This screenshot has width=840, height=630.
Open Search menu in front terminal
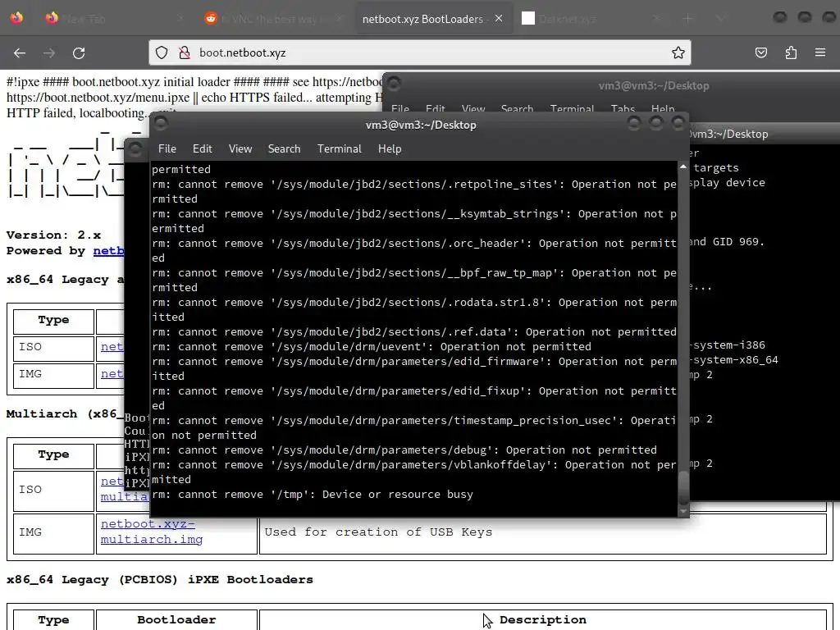284,149
